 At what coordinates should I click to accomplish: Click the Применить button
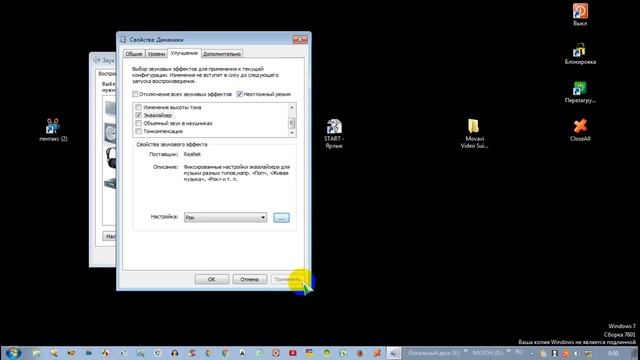click(287, 279)
